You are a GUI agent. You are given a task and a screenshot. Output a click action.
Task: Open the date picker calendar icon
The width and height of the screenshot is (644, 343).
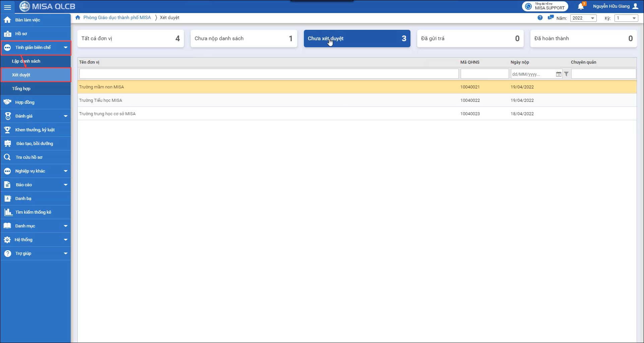[x=558, y=74]
